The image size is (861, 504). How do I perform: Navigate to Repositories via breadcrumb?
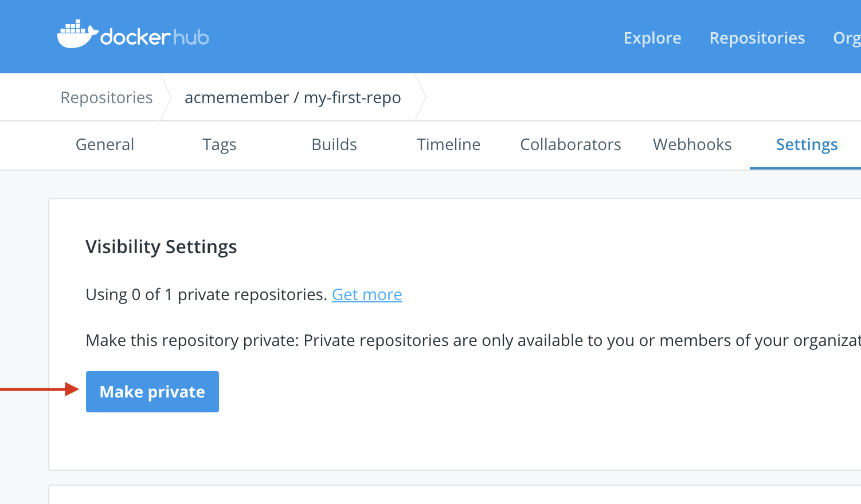[x=106, y=97]
